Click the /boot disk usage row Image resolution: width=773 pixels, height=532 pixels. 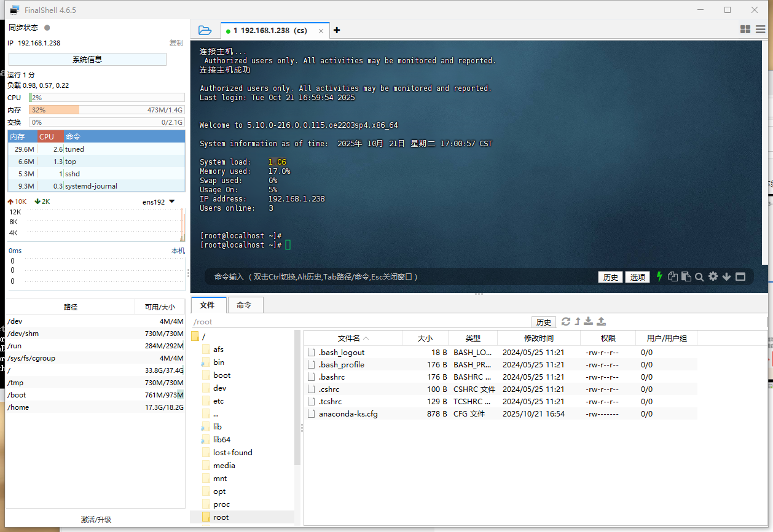pos(95,395)
